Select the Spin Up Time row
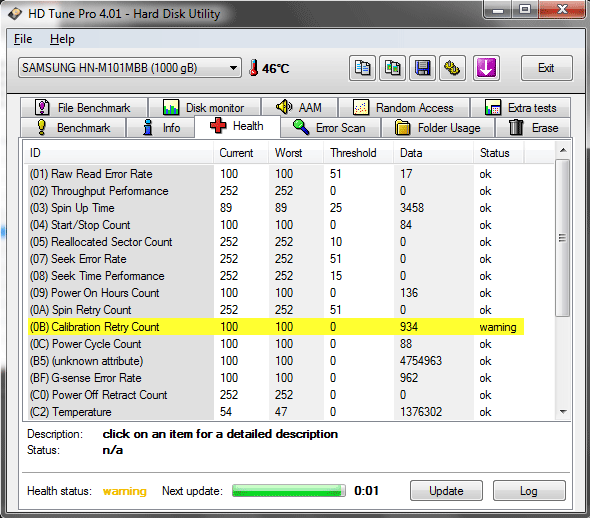The width and height of the screenshot is (590, 518). 276,208
